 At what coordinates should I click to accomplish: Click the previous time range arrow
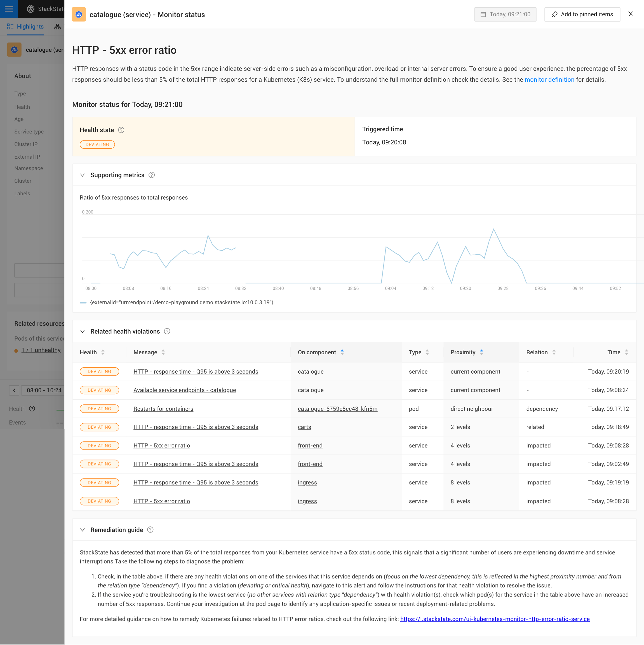coord(14,390)
